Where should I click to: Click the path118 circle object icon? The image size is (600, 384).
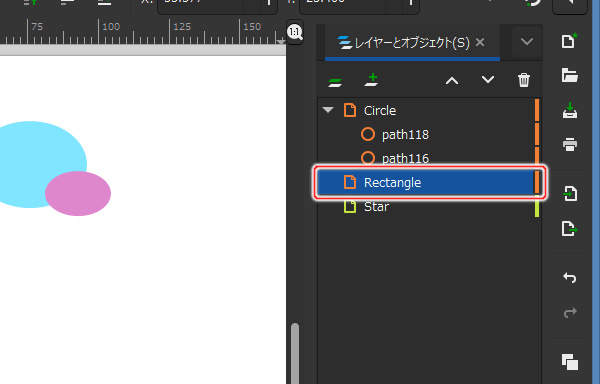(x=368, y=134)
